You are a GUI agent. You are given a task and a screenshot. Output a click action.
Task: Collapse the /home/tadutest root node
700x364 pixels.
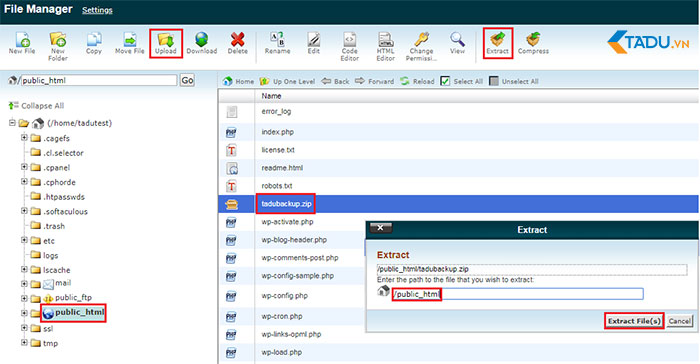[x=12, y=123]
